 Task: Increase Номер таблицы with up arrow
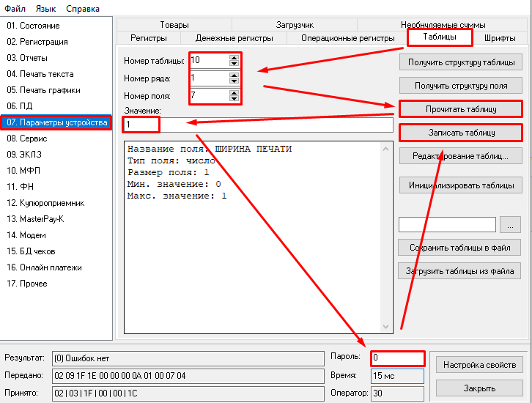234,56
